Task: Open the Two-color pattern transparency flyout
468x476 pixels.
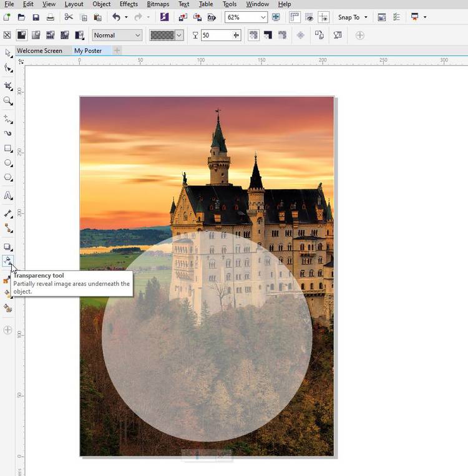Action: click(80, 35)
